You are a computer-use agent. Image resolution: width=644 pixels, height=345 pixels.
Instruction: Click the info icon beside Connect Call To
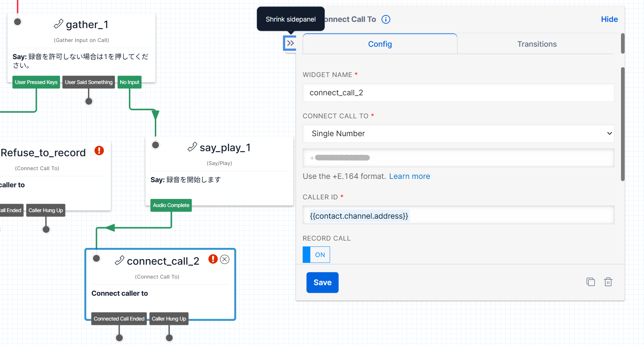tap(386, 19)
